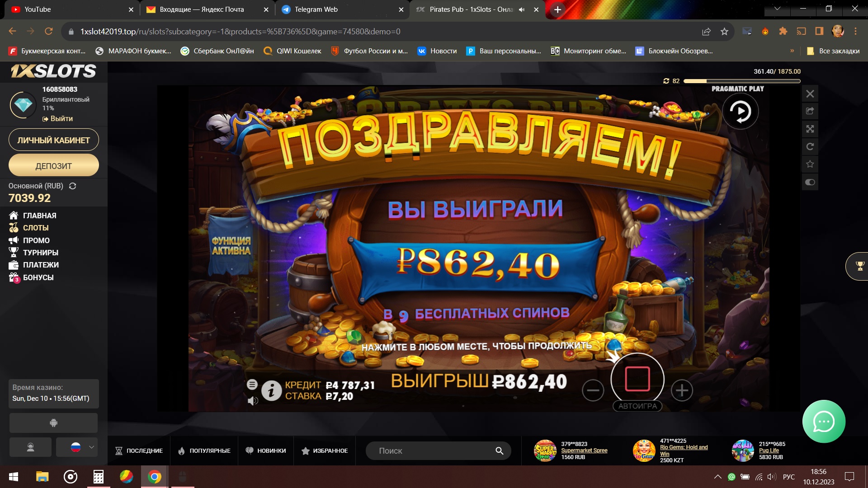Click the ДЕПОЗИТ button
The width and height of the screenshot is (868, 488).
[x=53, y=166]
